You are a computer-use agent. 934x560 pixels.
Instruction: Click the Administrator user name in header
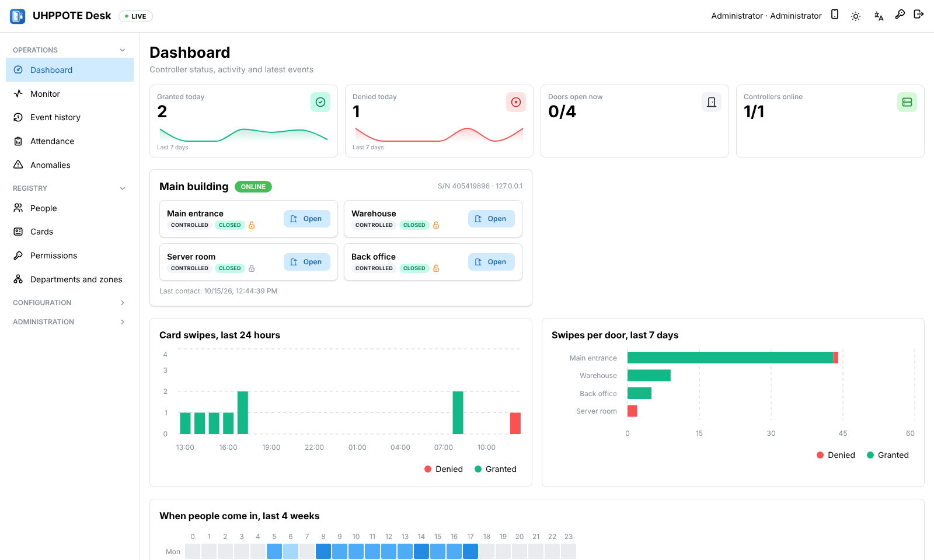pyautogui.click(x=766, y=16)
